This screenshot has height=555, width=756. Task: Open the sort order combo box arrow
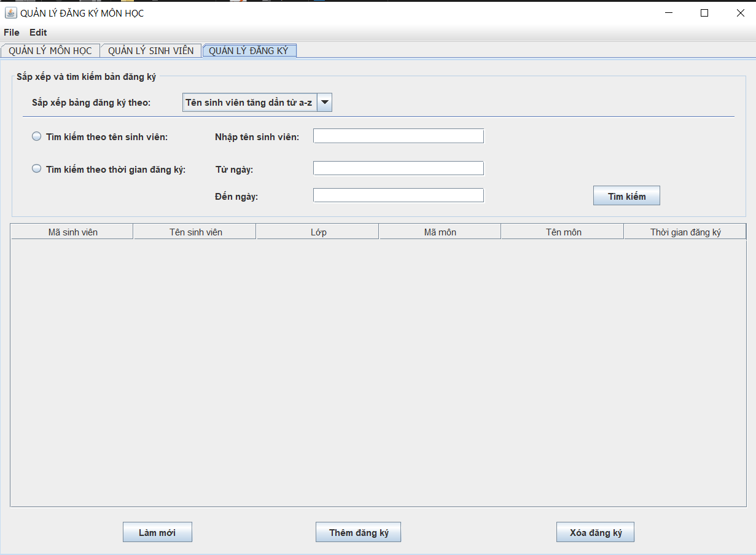click(x=325, y=103)
